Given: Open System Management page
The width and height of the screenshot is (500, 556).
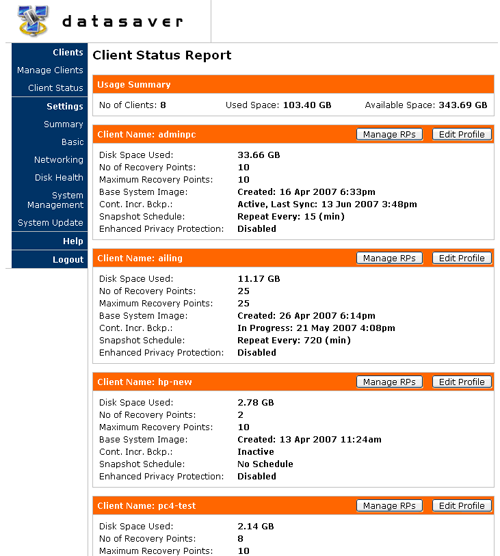Looking at the screenshot, I should [x=55, y=200].
